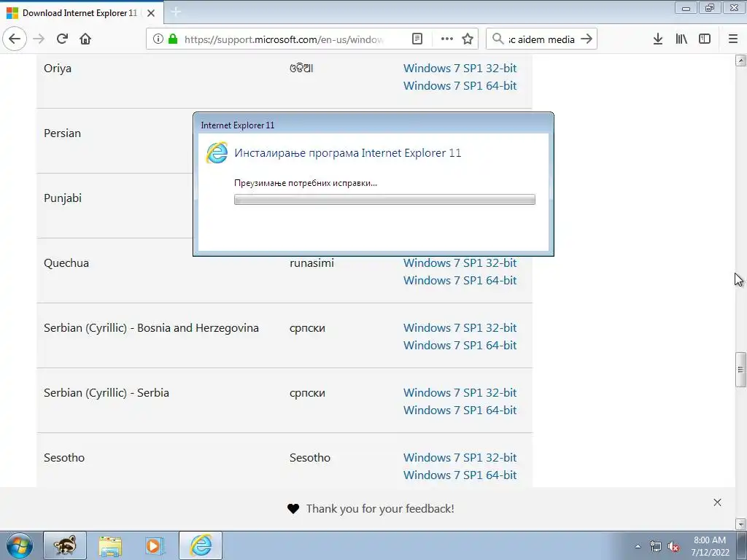Close the Download Internet Explorer 11 tab
Screen dimensions: 747x560
coord(151,13)
